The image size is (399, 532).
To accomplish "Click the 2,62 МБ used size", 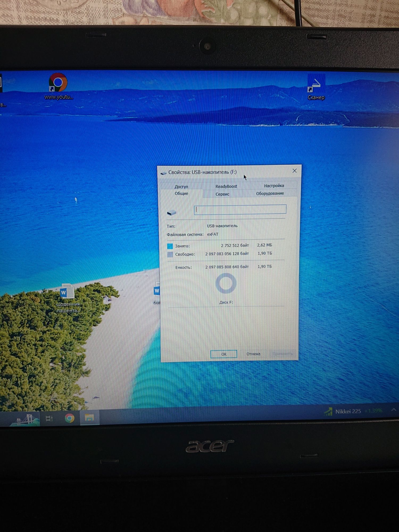I will [x=264, y=245].
